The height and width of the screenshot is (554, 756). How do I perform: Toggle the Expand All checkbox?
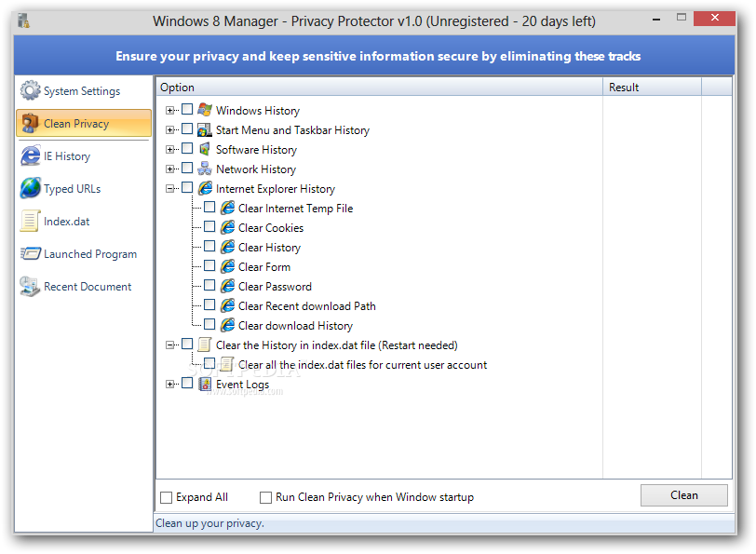[166, 497]
